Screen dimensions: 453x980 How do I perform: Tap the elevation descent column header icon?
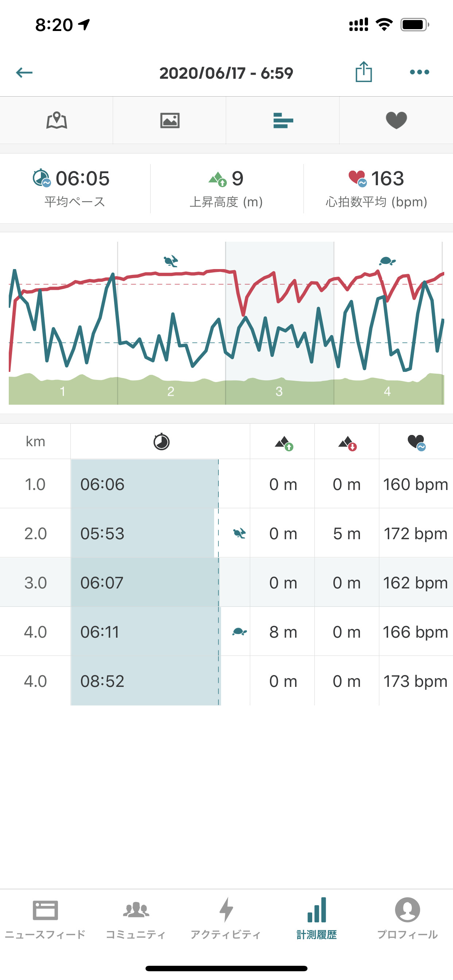click(x=347, y=443)
